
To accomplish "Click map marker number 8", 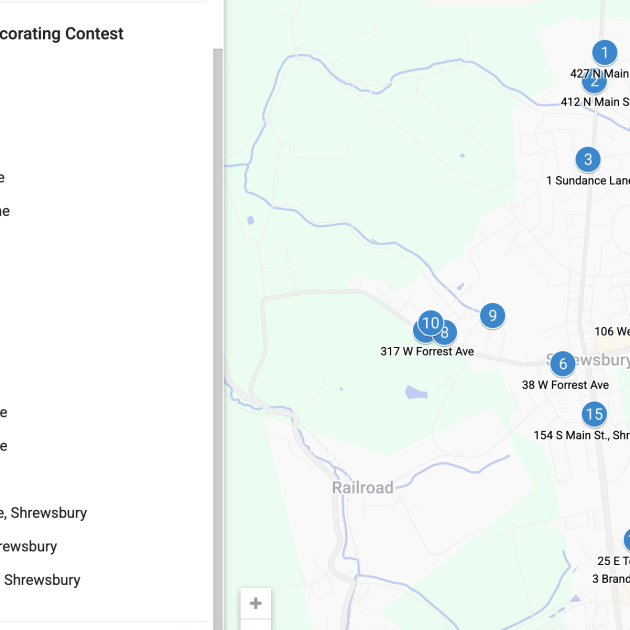I will click(x=446, y=334).
